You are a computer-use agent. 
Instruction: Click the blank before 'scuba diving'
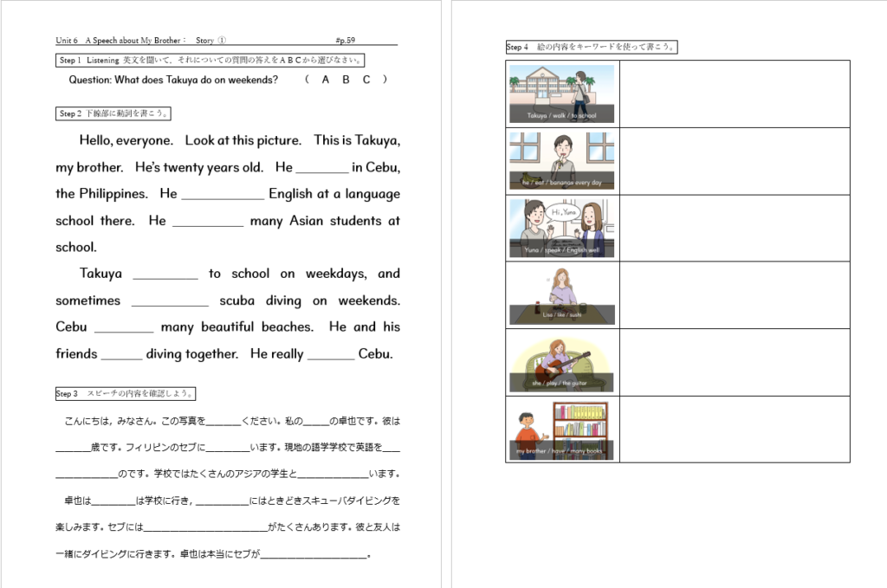(x=171, y=302)
